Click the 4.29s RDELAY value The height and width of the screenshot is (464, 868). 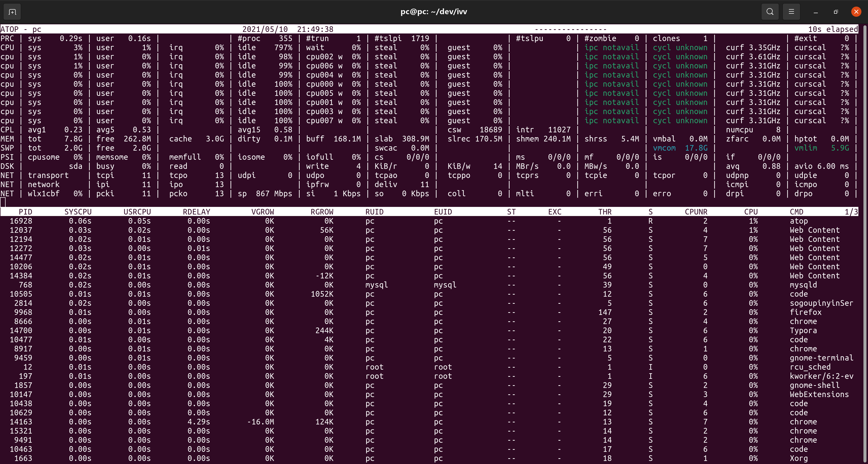click(199, 422)
